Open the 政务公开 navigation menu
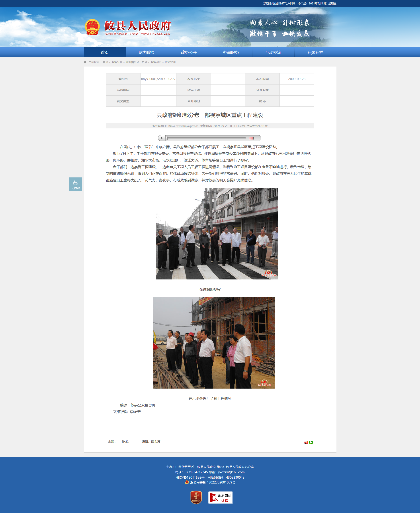This screenshot has width=420, height=513. click(189, 52)
